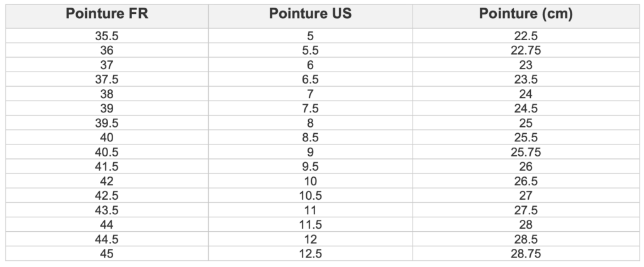Click the "Pointure (cm)" column header
Viewport: 644px width, 267px height.
(526, 15)
